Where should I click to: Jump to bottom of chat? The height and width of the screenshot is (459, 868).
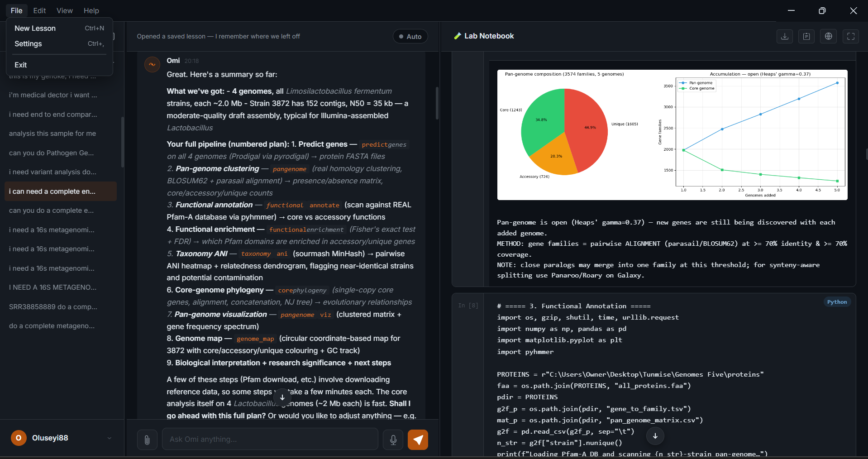tap(282, 397)
